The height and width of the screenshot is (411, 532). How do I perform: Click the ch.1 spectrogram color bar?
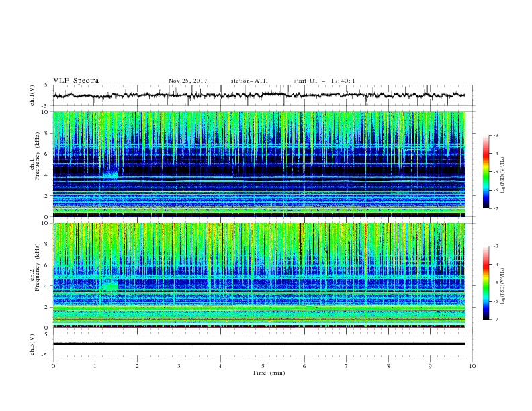coord(486,171)
